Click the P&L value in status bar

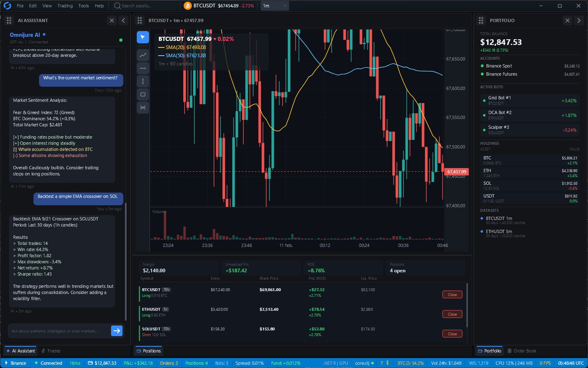click(138, 363)
